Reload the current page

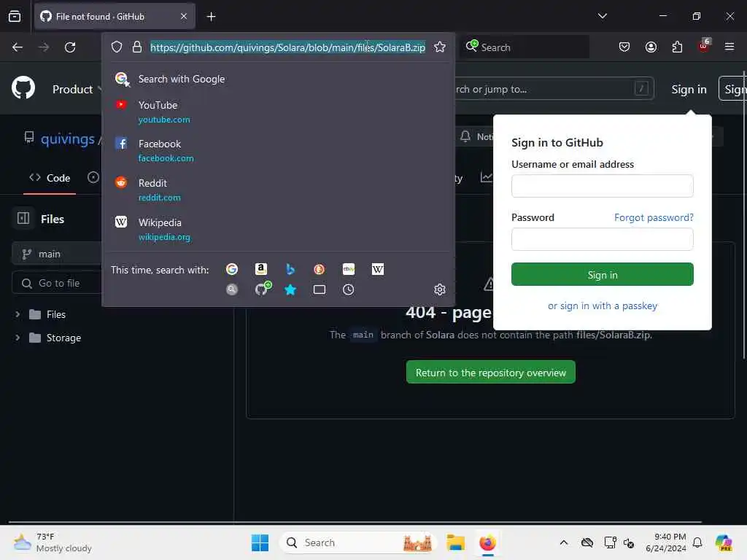(x=70, y=47)
